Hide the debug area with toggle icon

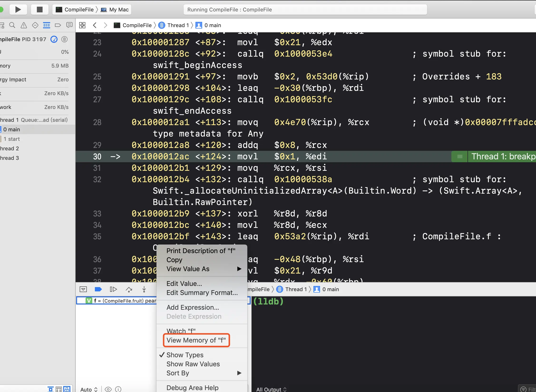(x=83, y=289)
